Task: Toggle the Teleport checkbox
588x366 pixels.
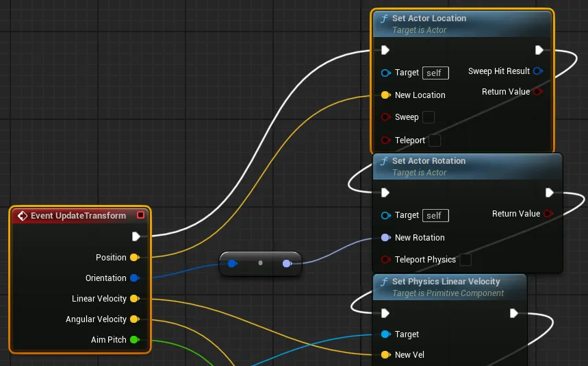Action: click(x=435, y=141)
